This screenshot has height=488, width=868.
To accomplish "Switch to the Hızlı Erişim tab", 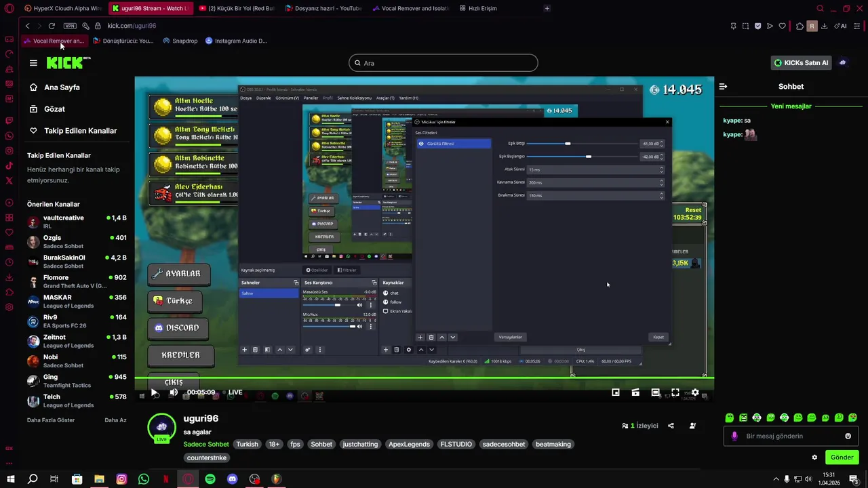I will (477, 8).
